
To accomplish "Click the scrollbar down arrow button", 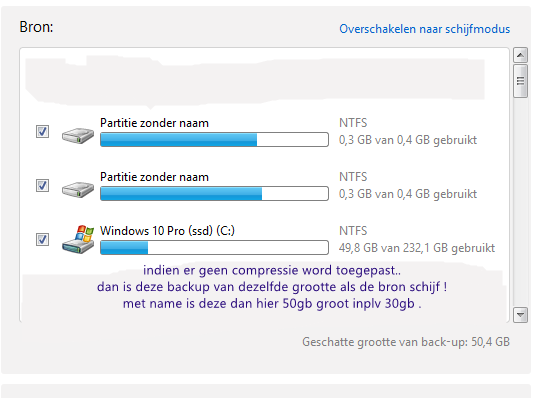I will tap(520, 315).
